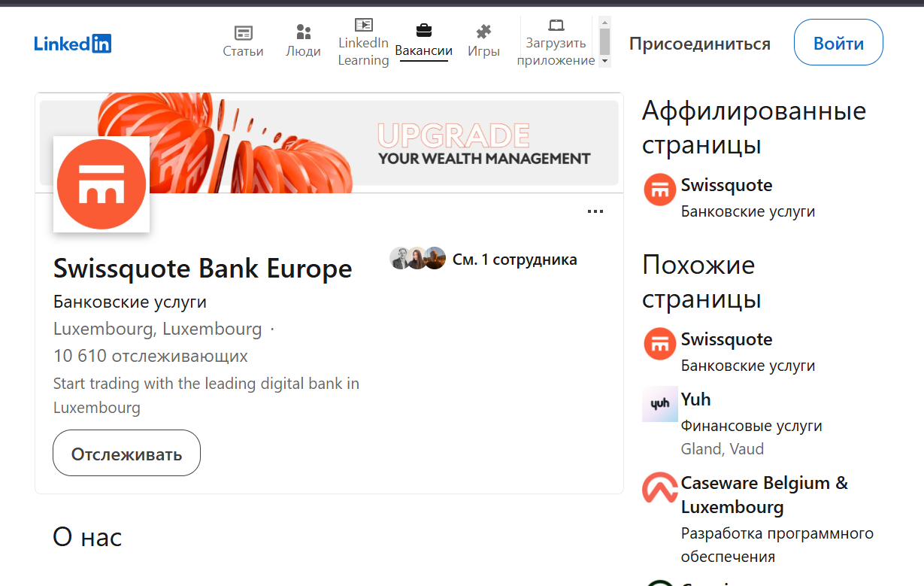Image resolution: width=924 pixels, height=586 pixels.
Task: Open the См. 1 сотрудника link
Action: [x=515, y=260]
